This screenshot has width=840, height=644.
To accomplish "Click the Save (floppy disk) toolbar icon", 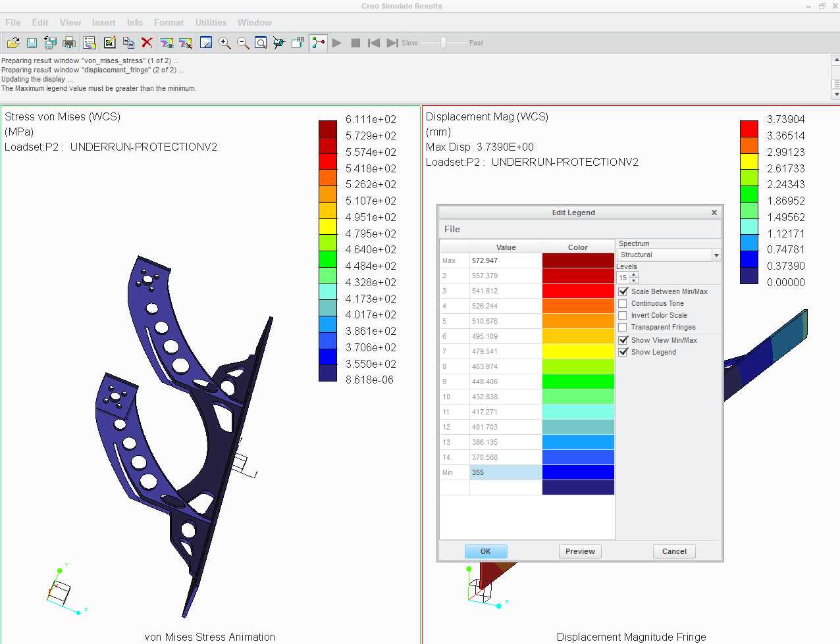I will pyautogui.click(x=32, y=43).
